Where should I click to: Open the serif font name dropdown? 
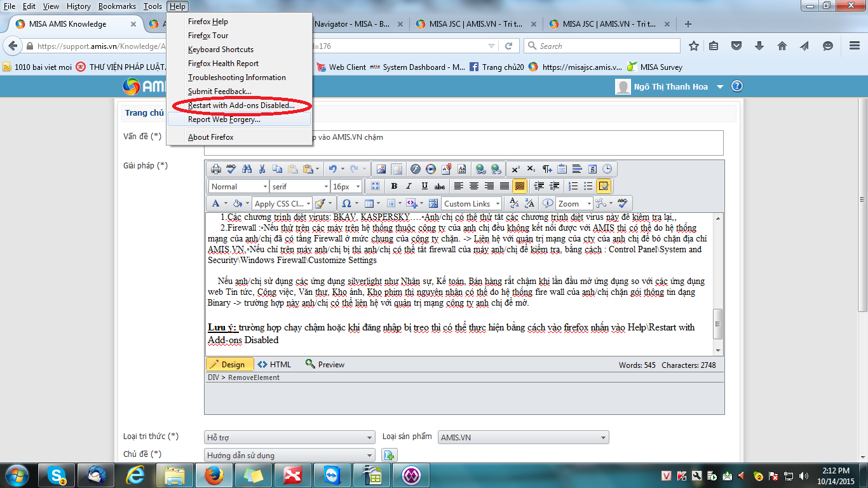[x=299, y=186]
